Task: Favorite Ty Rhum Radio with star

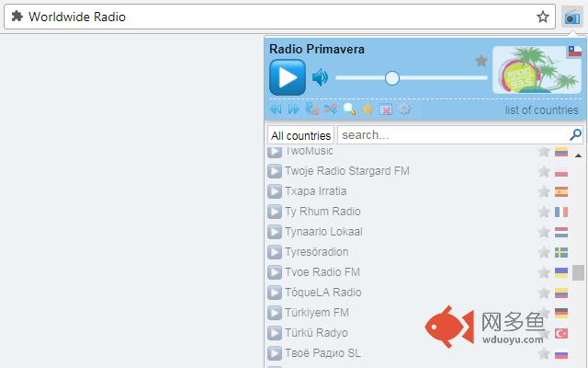Action: coord(544,213)
